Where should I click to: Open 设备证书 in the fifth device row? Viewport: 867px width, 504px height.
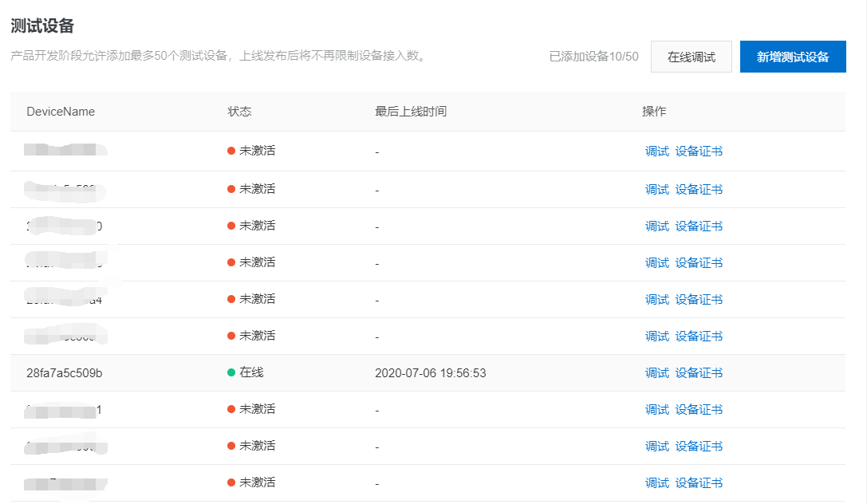point(699,299)
